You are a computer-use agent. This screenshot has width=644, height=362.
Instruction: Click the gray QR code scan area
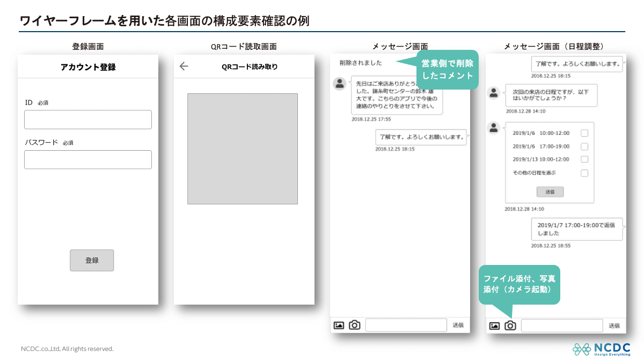243,149
